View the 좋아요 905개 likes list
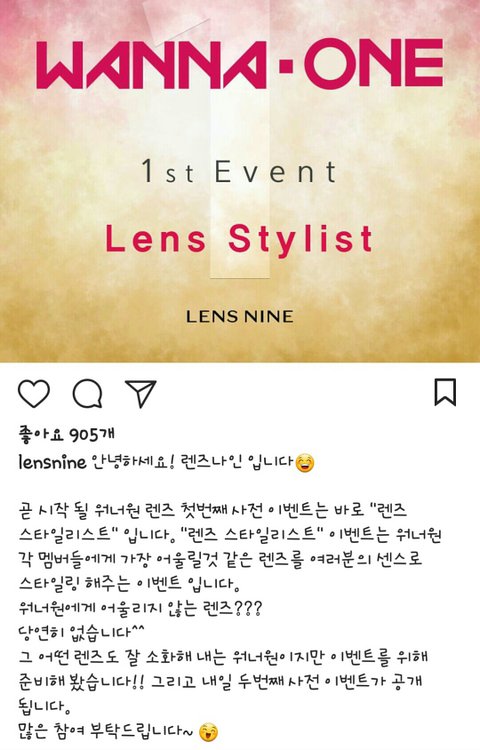This screenshot has height=750, width=480. pos(66,435)
